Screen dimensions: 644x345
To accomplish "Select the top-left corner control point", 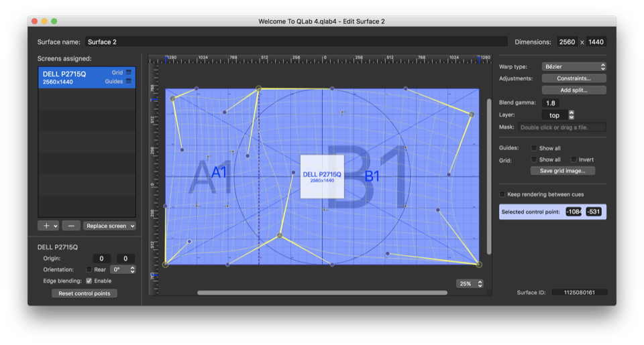I will pos(173,98).
